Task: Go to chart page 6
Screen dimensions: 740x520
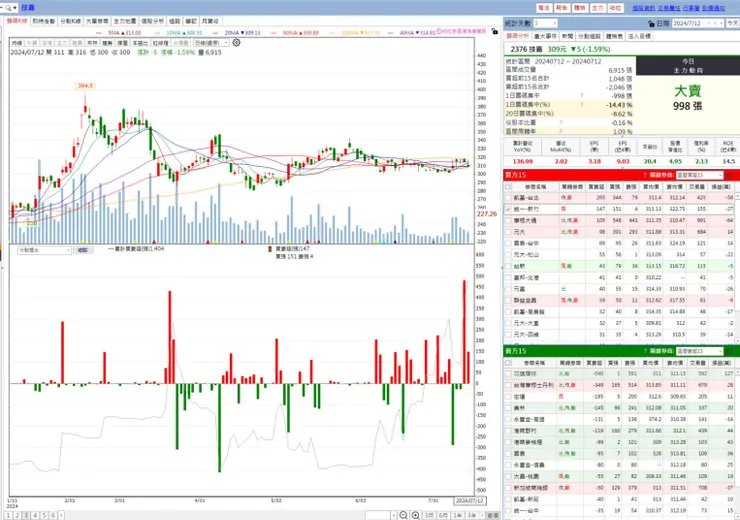Action: click(x=53, y=516)
